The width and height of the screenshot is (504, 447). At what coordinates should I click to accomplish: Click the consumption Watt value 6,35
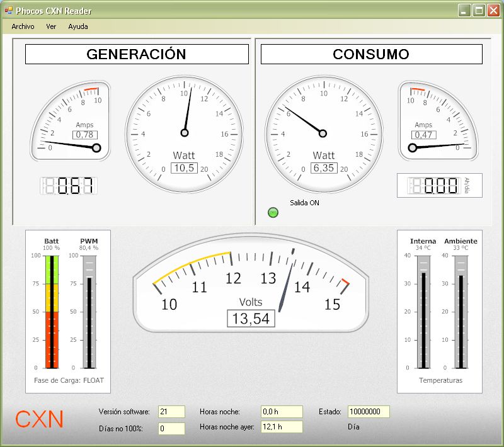point(324,168)
